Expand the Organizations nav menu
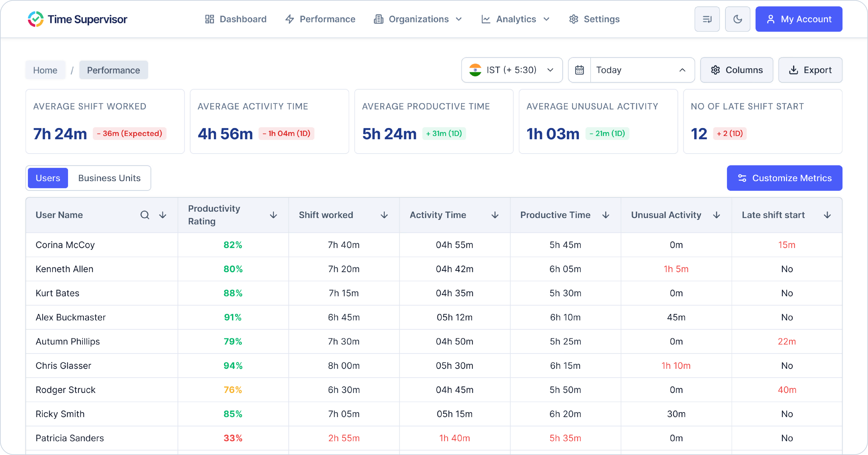This screenshot has width=868, height=455. tap(418, 19)
